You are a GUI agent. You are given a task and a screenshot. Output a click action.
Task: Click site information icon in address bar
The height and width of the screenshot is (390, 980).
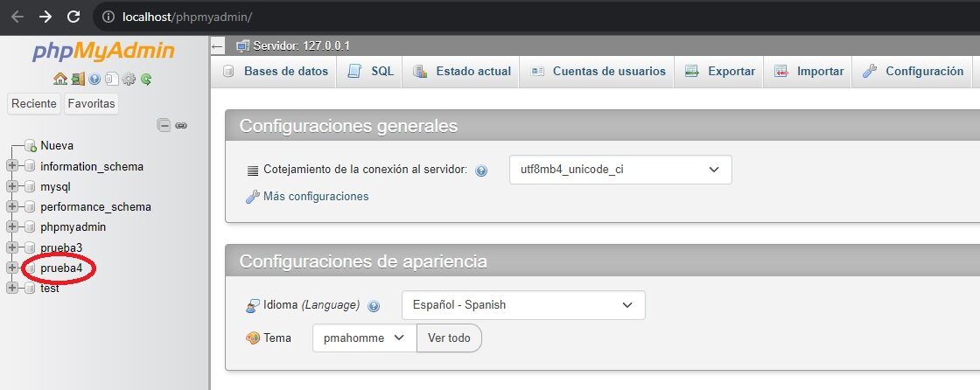click(108, 17)
